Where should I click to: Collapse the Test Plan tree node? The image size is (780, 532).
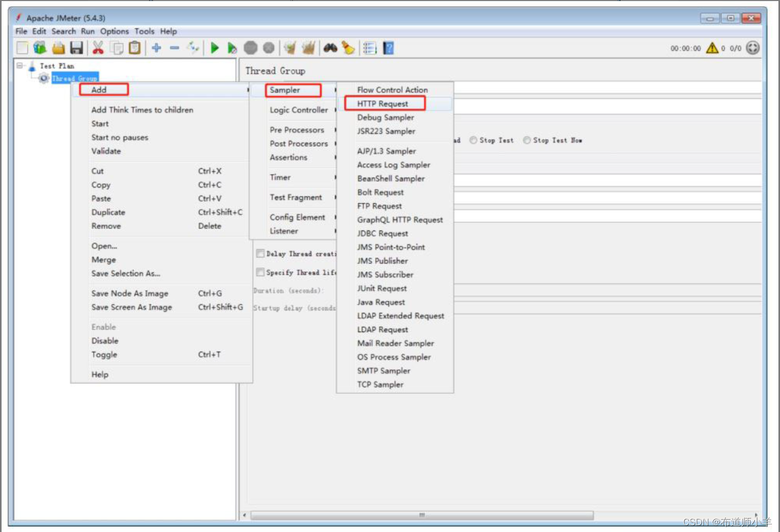[20, 66]
